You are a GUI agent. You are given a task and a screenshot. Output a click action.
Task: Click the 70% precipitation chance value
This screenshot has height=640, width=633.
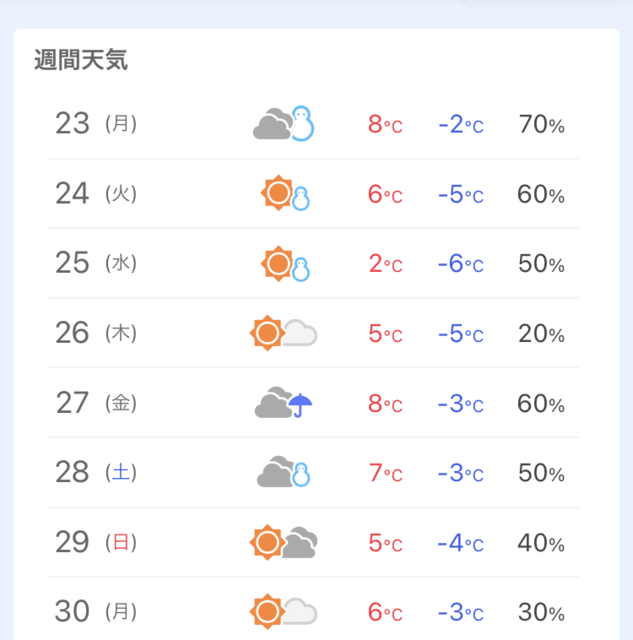click(541, 125)
